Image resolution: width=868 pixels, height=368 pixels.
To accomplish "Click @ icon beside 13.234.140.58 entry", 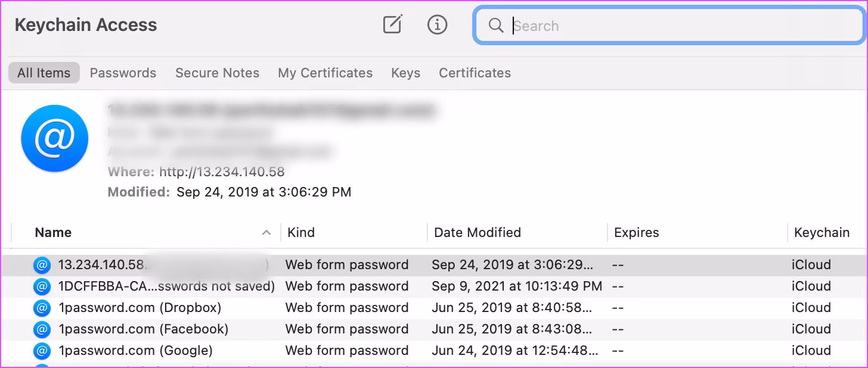I will click(x=42, y=265).
